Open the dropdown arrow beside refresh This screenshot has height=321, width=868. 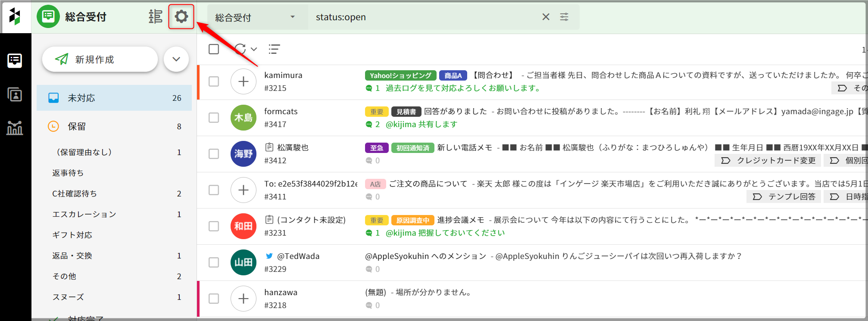pyautogui.click(x=254, y=49)
